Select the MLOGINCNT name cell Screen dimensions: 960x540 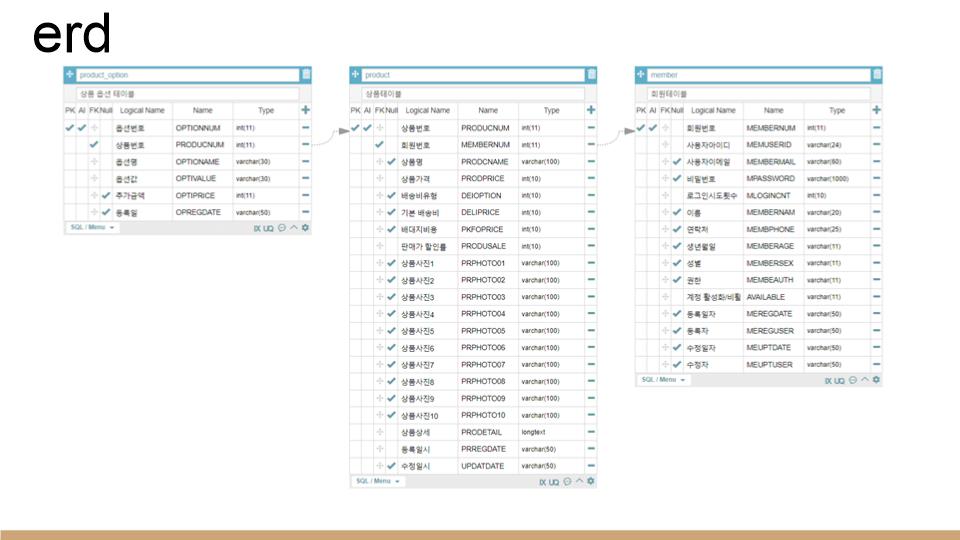pos(773,196)
